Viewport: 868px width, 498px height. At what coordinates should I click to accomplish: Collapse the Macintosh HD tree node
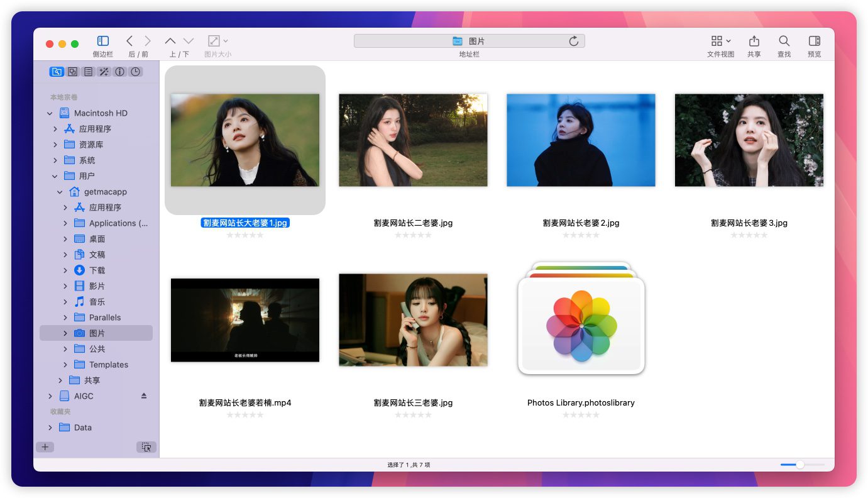pyautogui.click(x=50, y=113)
